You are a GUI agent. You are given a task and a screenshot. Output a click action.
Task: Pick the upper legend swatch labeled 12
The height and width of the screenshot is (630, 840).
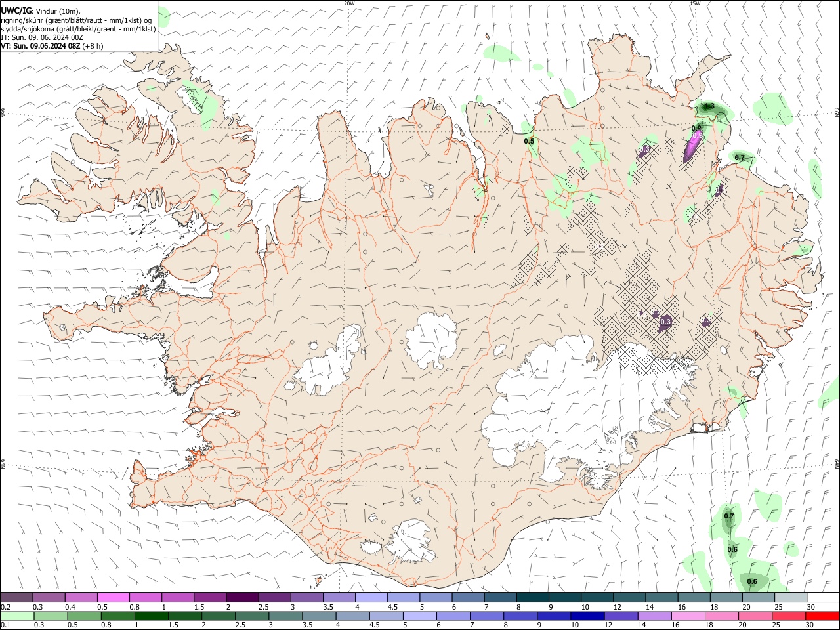click(629, 597)
